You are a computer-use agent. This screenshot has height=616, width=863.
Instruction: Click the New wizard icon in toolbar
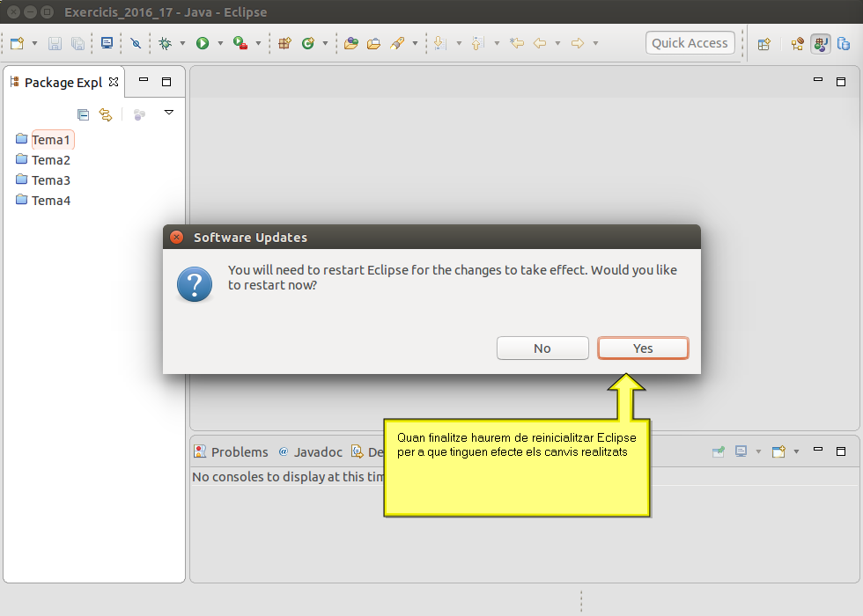tap(17, 43)
